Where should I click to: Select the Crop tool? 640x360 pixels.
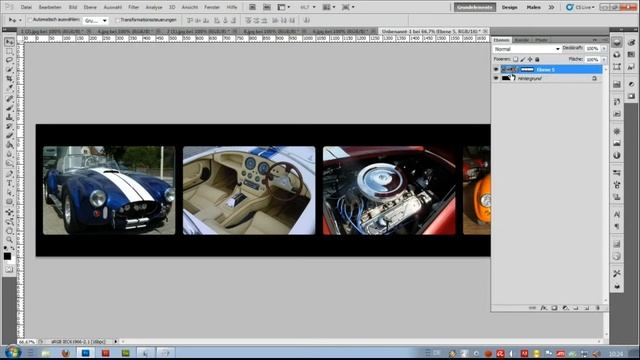[9, 78]
